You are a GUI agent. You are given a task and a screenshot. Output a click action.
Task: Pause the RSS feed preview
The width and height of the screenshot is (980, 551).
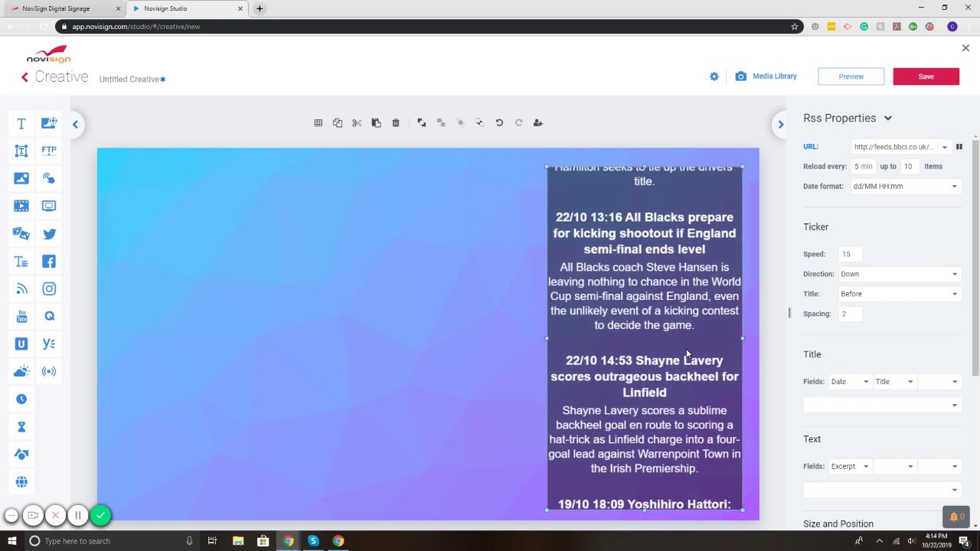pos(959,146)
